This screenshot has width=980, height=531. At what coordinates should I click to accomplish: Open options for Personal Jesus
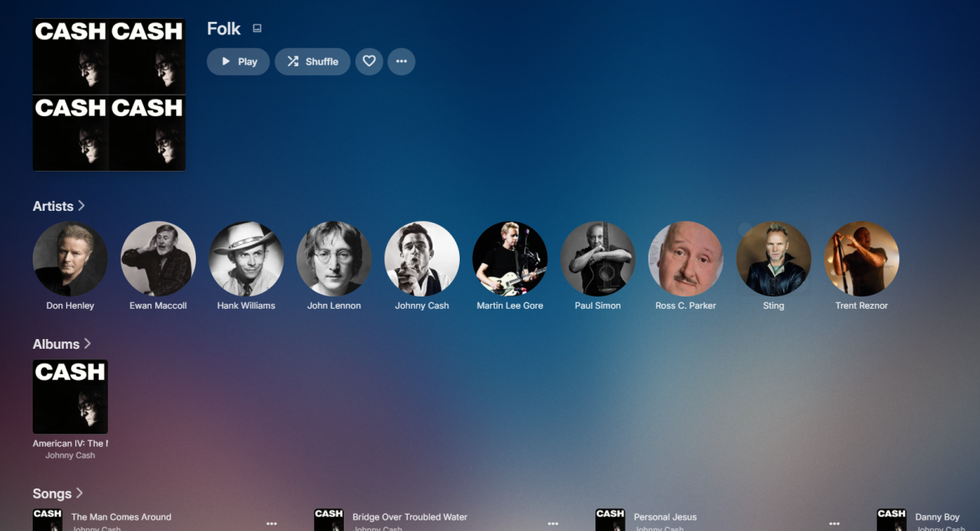coord(835,524)
